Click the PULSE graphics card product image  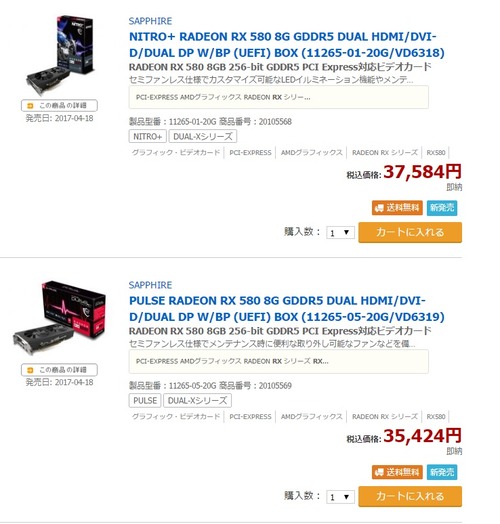[59, 318]
